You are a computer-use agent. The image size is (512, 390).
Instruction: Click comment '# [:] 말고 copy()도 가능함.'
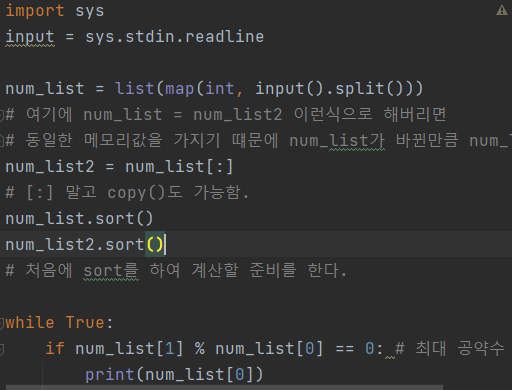(x=127, y=192)
